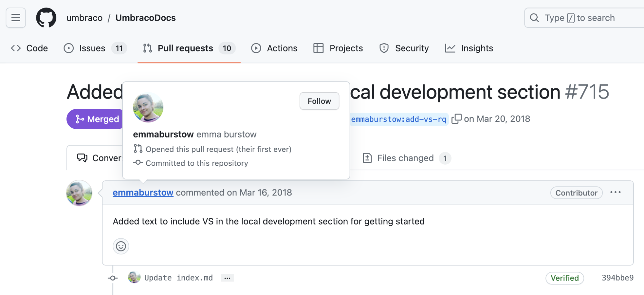Screen dimensions: 644x295
Task: Click the Files changed count 1
Action: click(445, 158)
